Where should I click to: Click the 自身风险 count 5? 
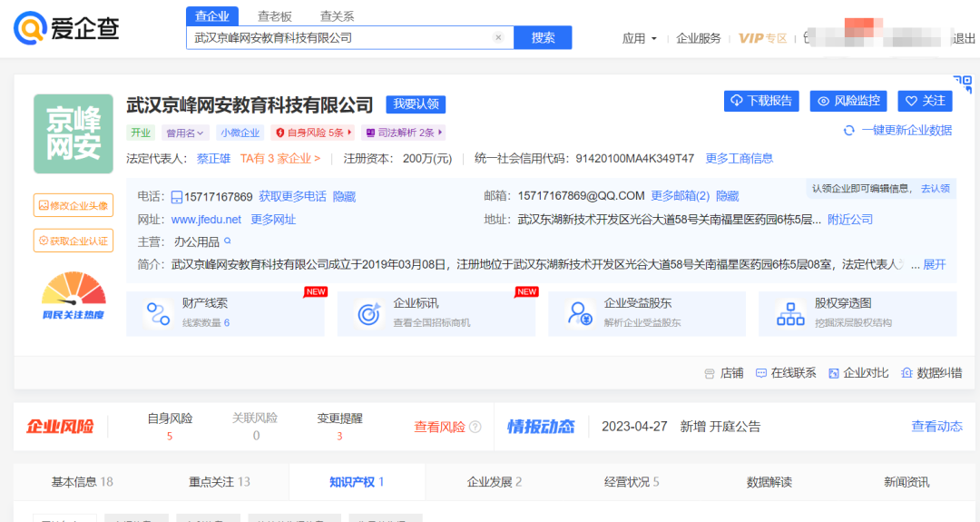click(170, 437)
